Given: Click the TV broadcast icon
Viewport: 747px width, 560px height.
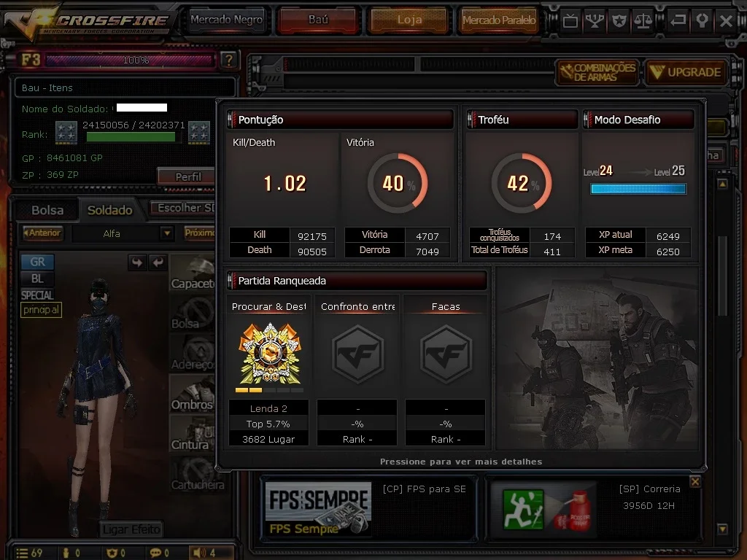Looking at the screenshot, I should pos(570,20).
